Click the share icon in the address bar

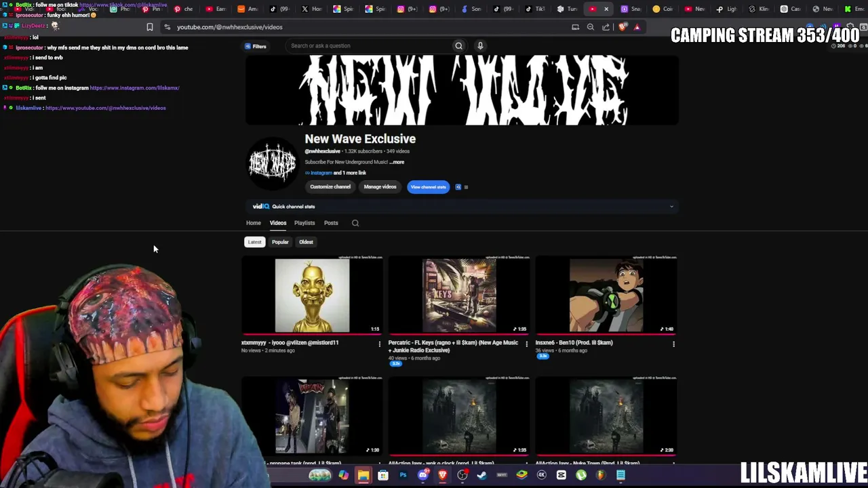click(606, 27)
